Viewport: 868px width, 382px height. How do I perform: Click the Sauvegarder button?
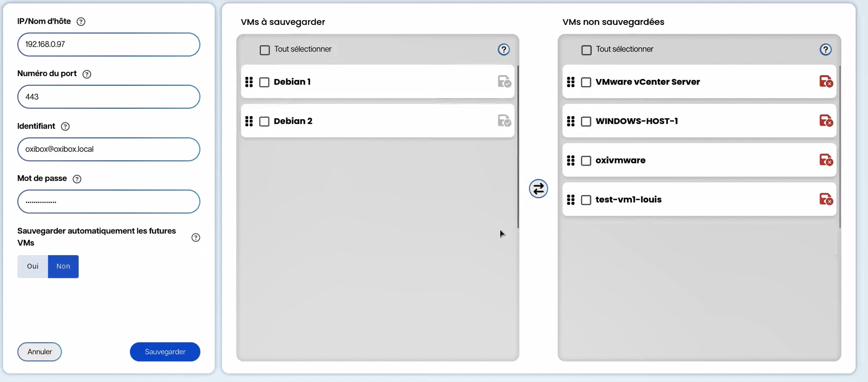[165, 351]
